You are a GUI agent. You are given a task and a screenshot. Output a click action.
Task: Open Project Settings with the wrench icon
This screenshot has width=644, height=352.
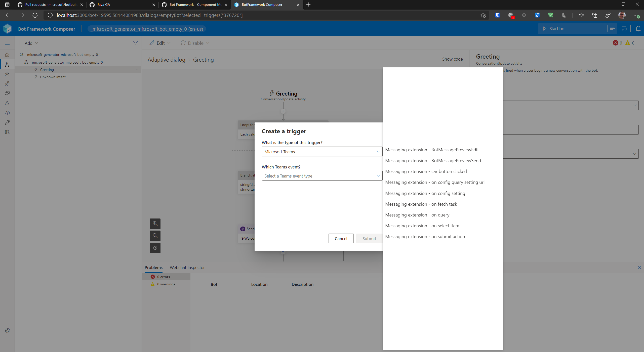click(7, 122)
